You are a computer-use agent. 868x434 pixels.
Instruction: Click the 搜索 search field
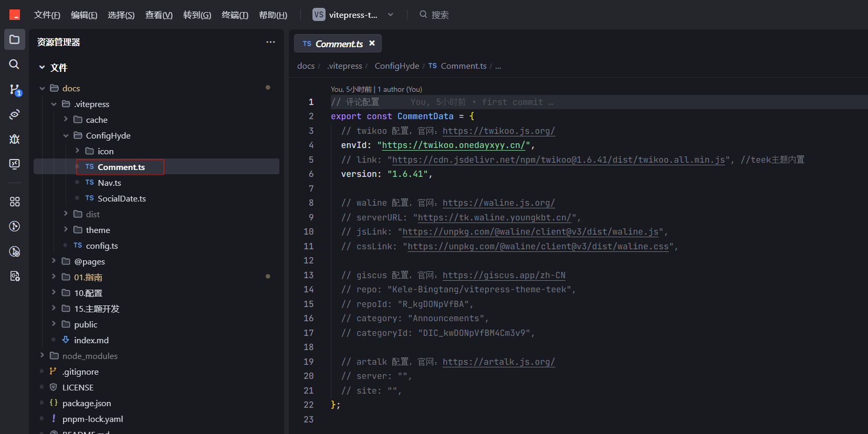pos(440,15)
